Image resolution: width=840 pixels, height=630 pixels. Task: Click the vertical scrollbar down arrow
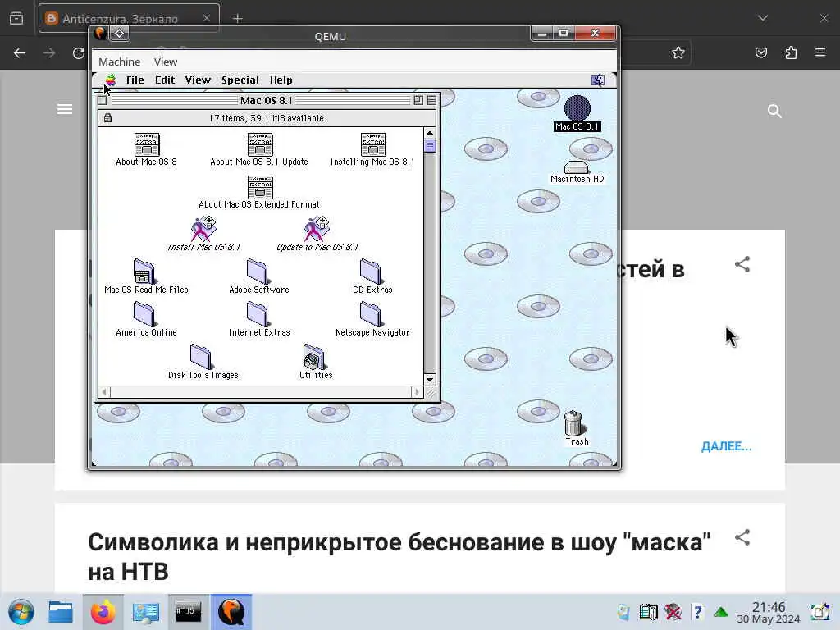pos(430,379)
